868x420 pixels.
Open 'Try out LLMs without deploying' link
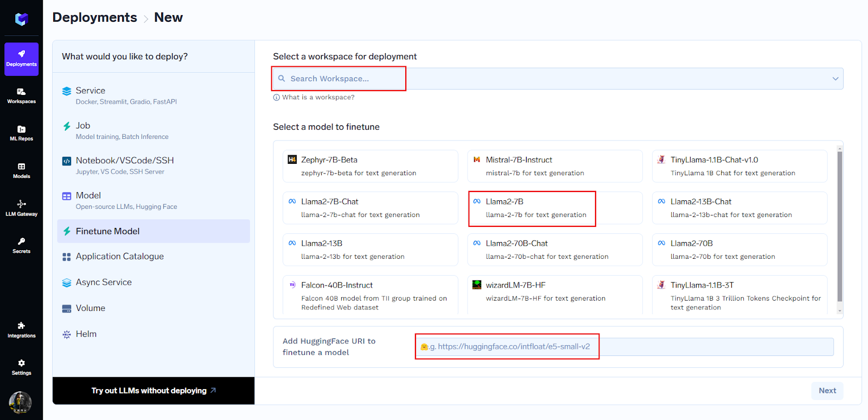[154, 391]
